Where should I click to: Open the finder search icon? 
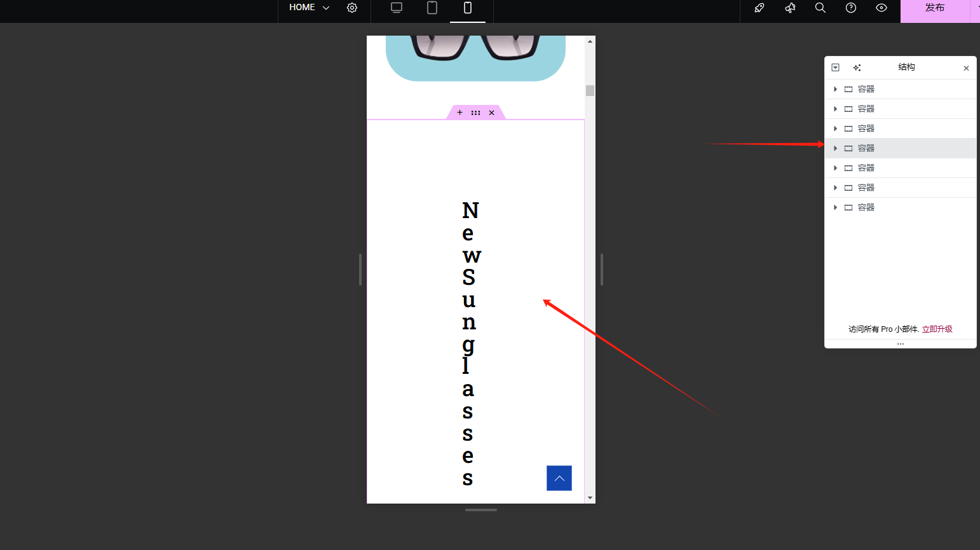(x=820, y=8)
